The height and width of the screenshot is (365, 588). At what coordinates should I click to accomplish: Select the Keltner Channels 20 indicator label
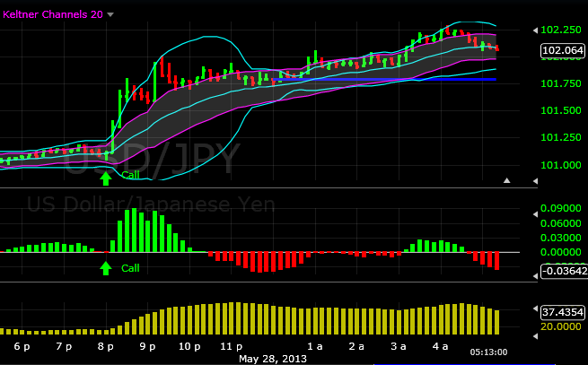tap(53, 14)
